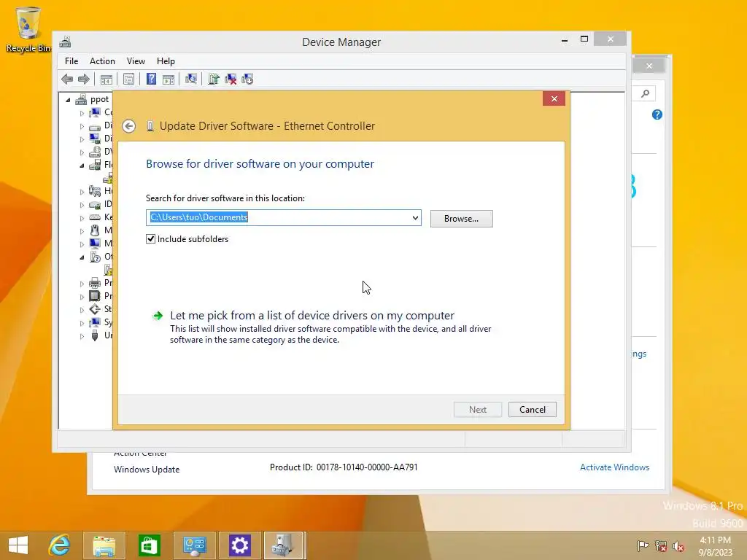Expand the IDE ATA/ATAPI controllers triangle
The height and width of the screenshot is (560, 747).
(82, 205)
